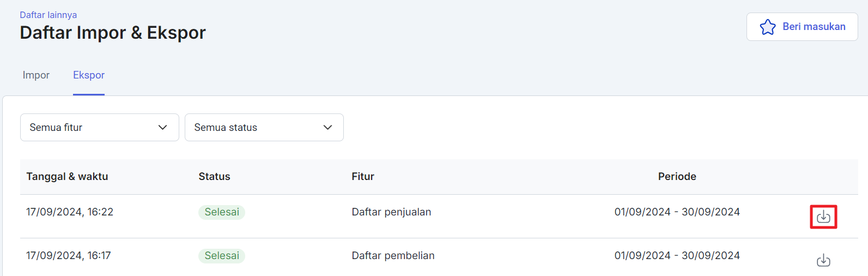Open the Semua fitur filter box
Image resolution: width=868 pixels, height=276 pixels.
[100, 127]
